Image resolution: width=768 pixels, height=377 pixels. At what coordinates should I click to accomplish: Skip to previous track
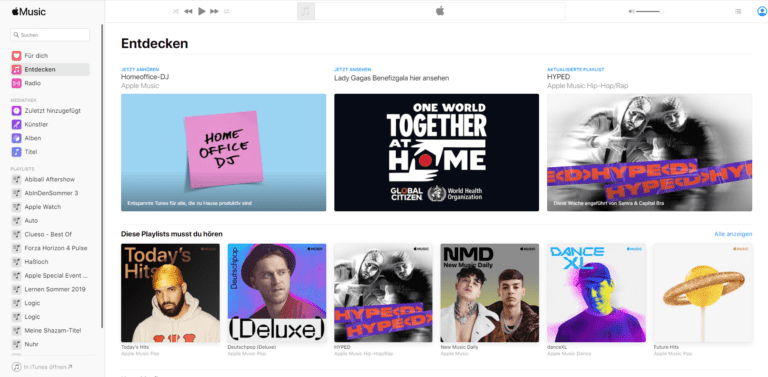[x=188, y=11]
